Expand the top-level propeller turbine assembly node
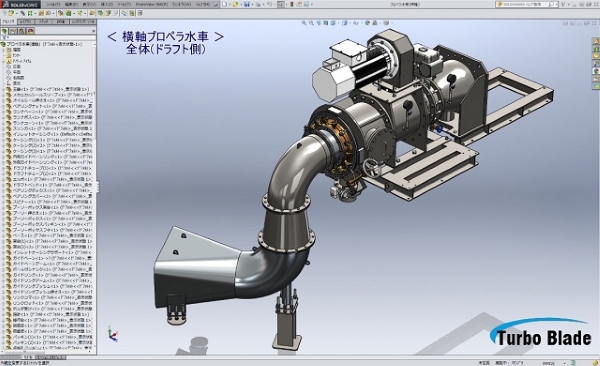600x366 pixels. pos(2,44)
